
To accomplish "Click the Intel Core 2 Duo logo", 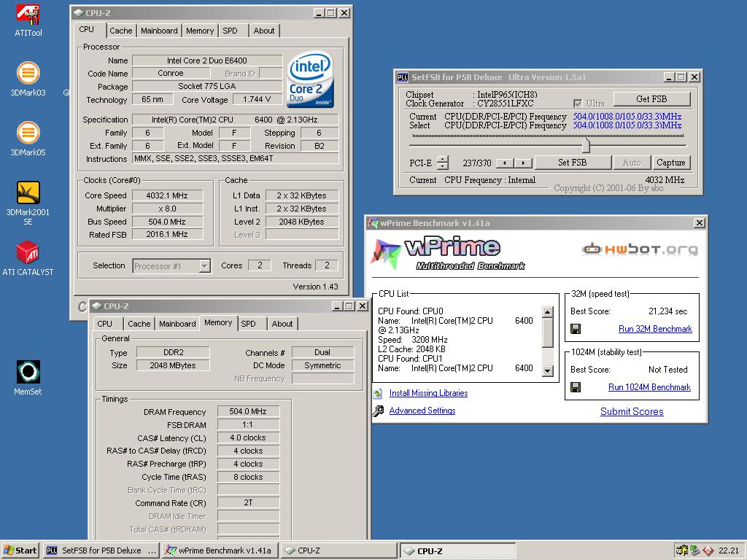I will (x=310, y=80).
